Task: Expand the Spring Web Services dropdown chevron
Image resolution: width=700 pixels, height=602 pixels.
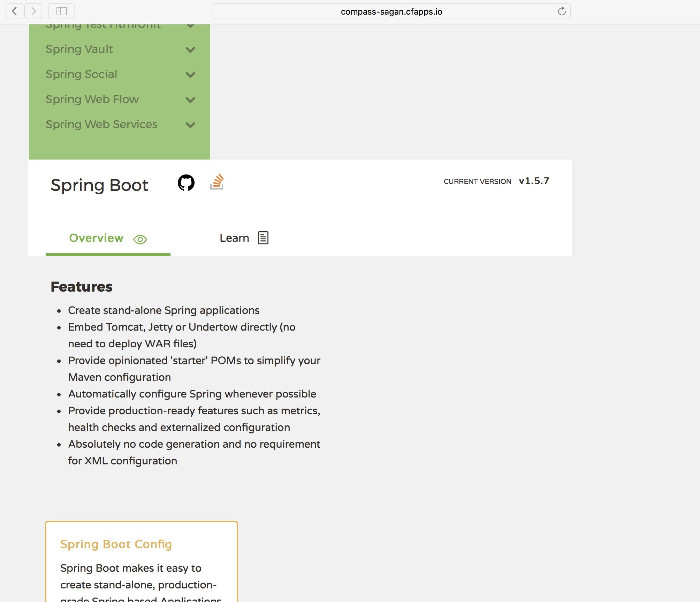Action: point(191,125)
